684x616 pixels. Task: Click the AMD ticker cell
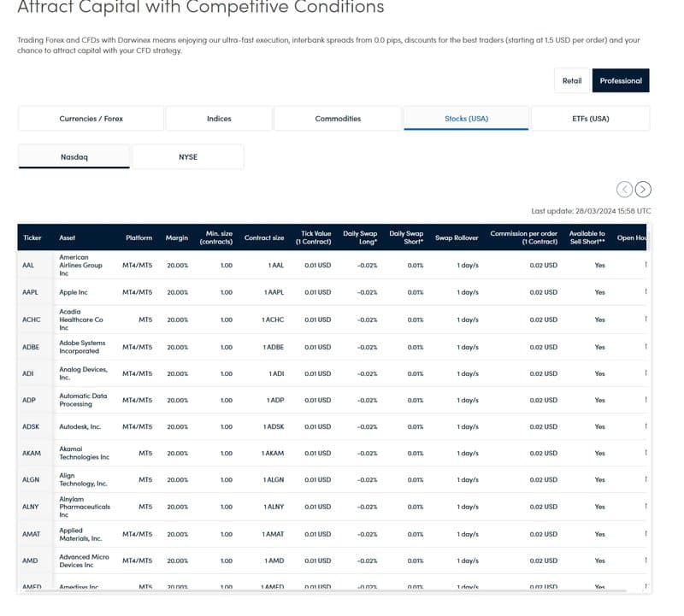coord(31,560)
